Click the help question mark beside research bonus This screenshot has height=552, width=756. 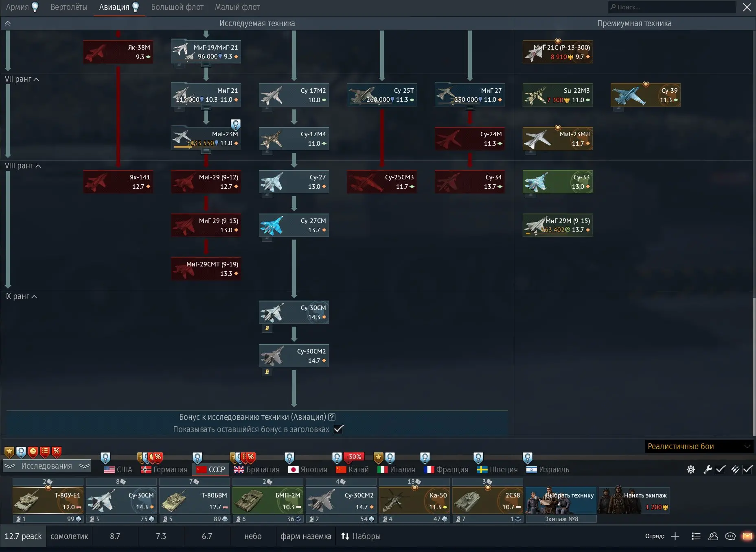pyautogui.click(x=332, y=417)
